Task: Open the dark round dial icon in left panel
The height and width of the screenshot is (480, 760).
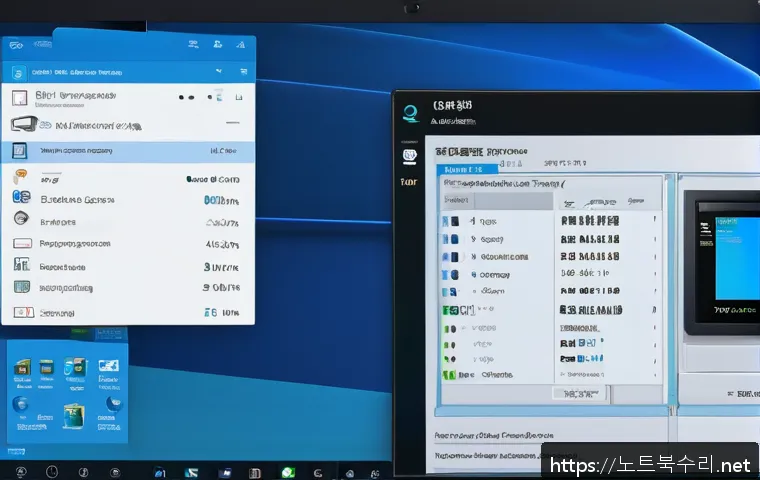Action: coord(21,219)
